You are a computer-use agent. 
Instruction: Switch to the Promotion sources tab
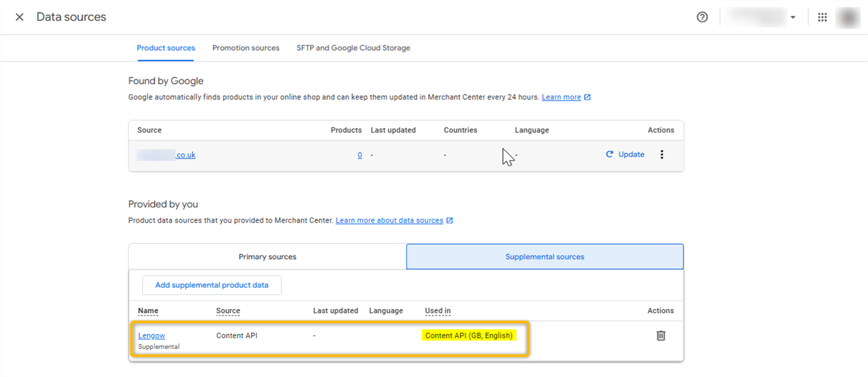tap(246, 48)
